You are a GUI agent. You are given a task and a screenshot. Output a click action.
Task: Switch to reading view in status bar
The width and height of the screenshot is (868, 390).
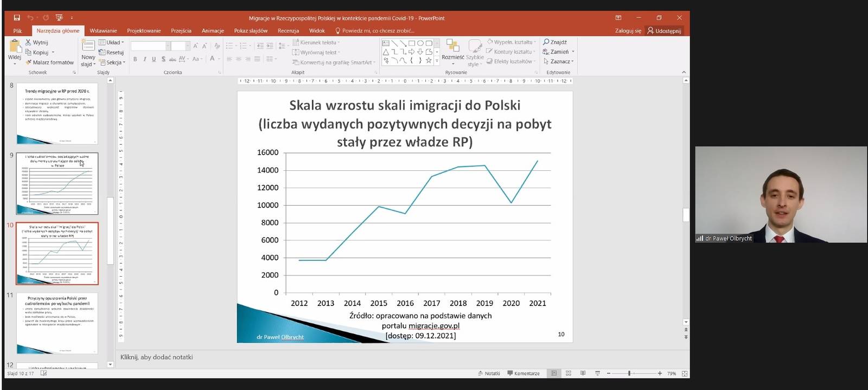[583, 373]
